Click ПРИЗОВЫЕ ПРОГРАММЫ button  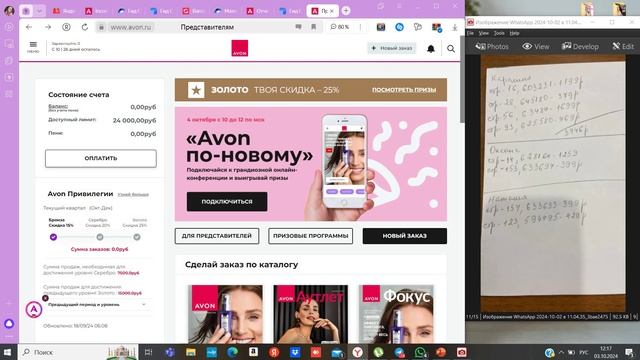311,236
